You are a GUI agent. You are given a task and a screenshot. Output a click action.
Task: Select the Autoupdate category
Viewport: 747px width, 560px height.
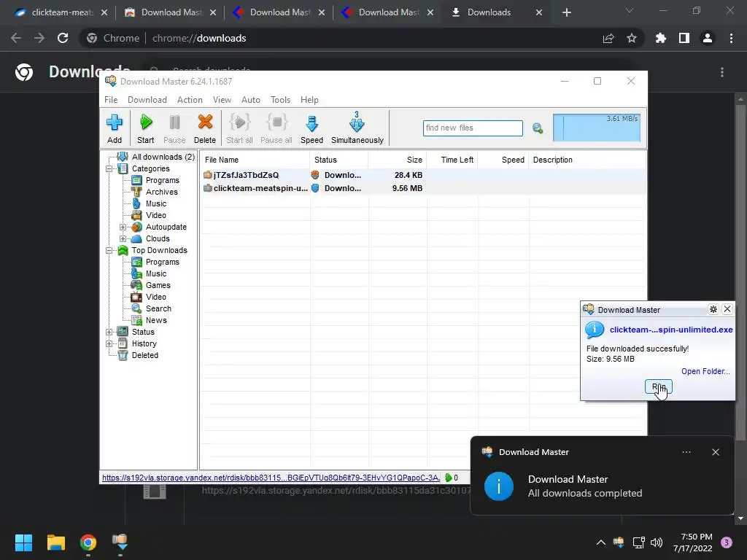pos(166,227)
